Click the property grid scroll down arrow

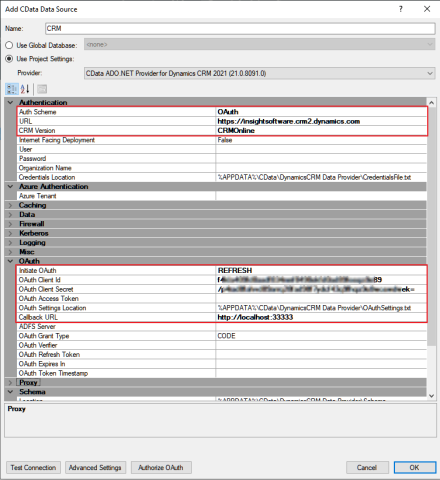431,396
